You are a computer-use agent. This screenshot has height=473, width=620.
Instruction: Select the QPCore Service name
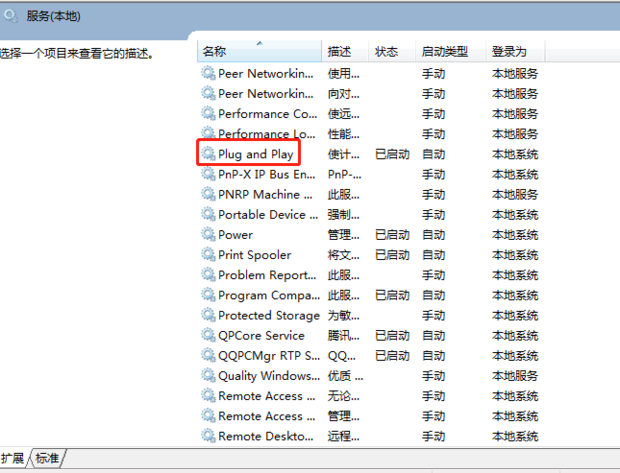pyautogui.click(x=261, y=335)
